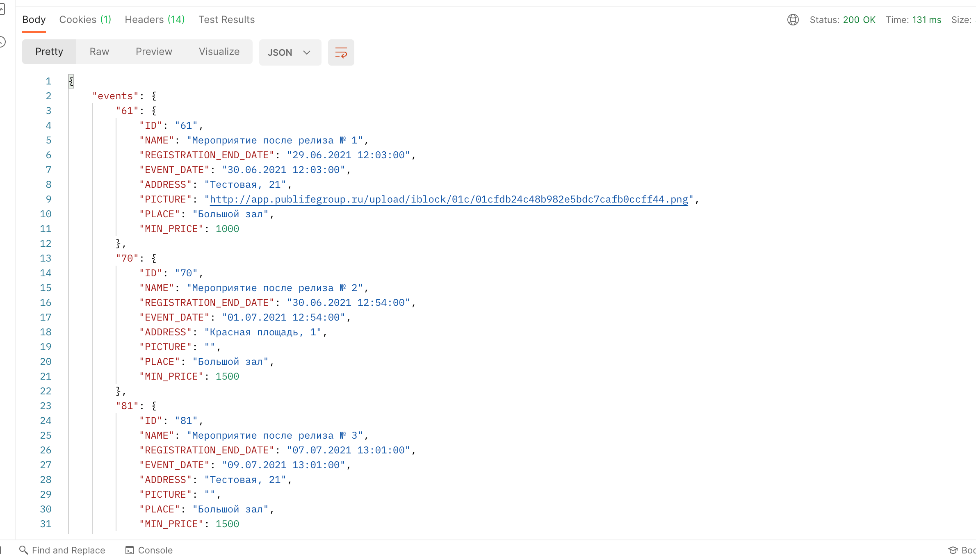Click the Bootcamp graduation cap icon
Screen dimensions: 976x560
coord(953,550)
